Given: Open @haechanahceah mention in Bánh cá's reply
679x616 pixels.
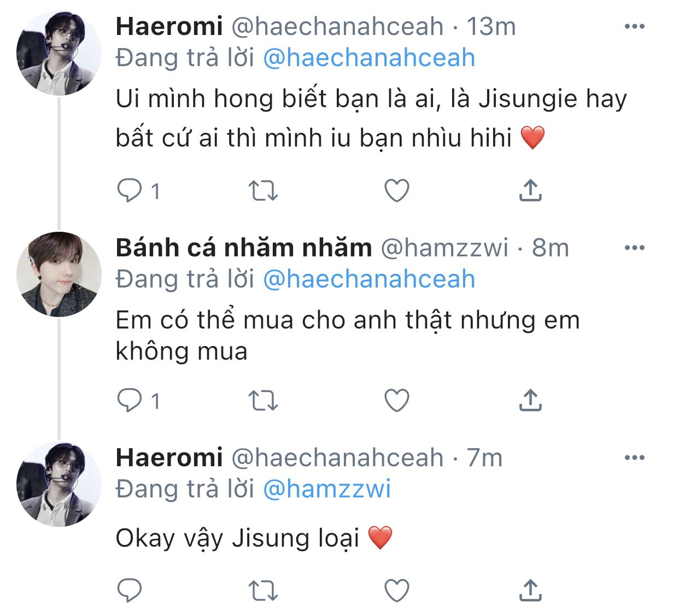Looking at the screenshot, I should click(x=369, y=279).
